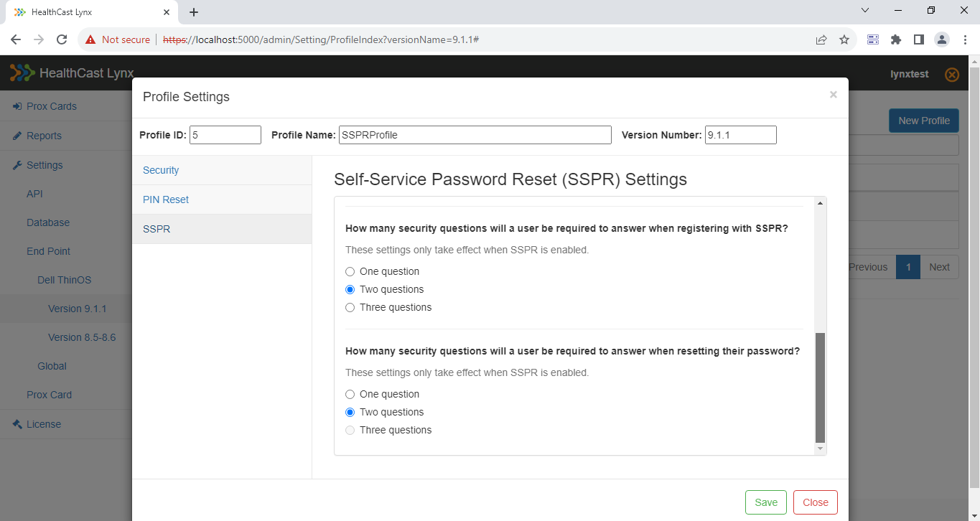
Task: Open Prox Card settings in sidebar
Action: click(49, 395)
